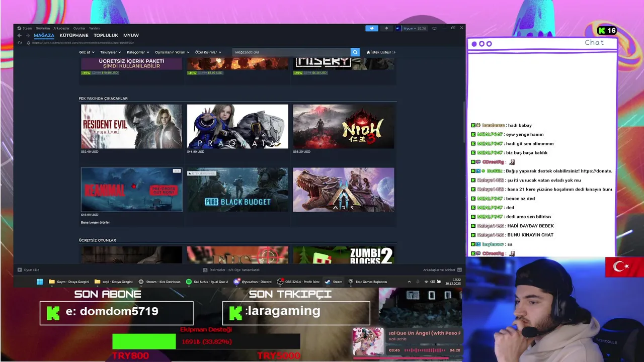644x362 pixels.
Task: Expand the Kategoriler dropdown
Action: click(138, 52)
